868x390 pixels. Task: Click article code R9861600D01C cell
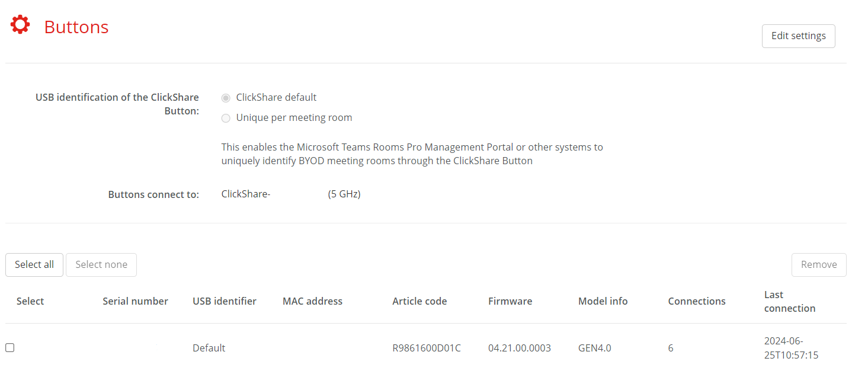[x=427, y=348]
